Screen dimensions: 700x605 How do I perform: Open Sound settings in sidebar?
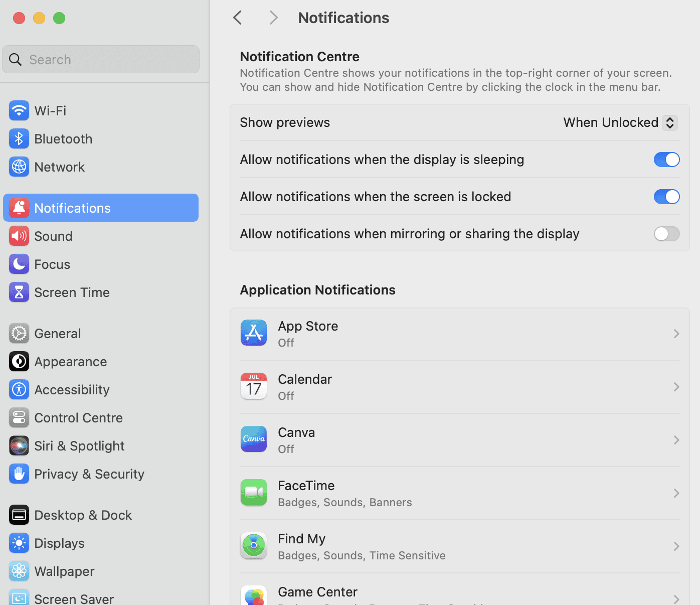[53, 236]
